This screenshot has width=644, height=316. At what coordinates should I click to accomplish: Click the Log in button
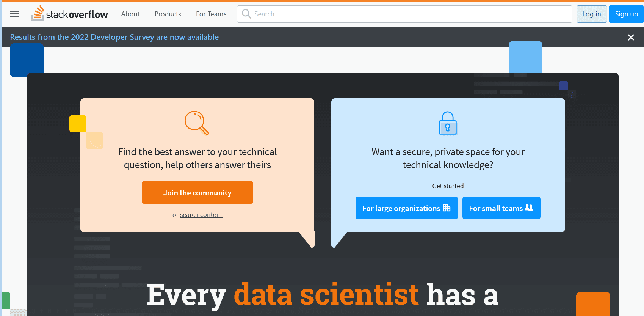tap(592, 14)
